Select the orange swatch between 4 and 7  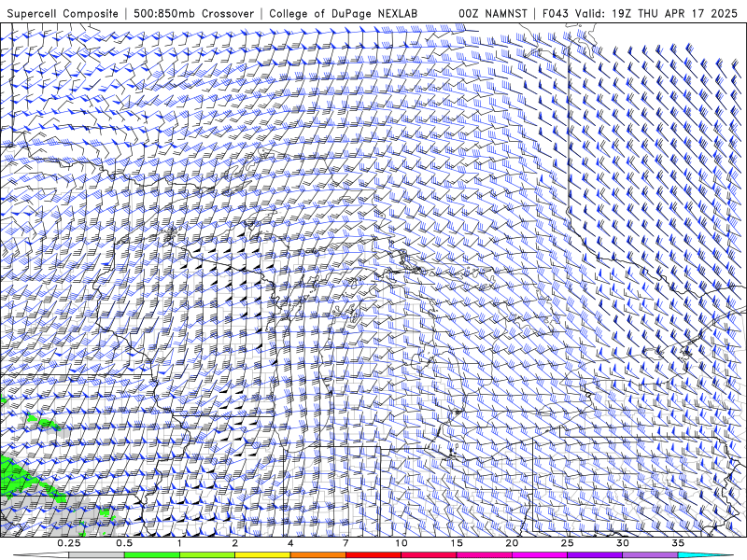click(x=318, y=555)
